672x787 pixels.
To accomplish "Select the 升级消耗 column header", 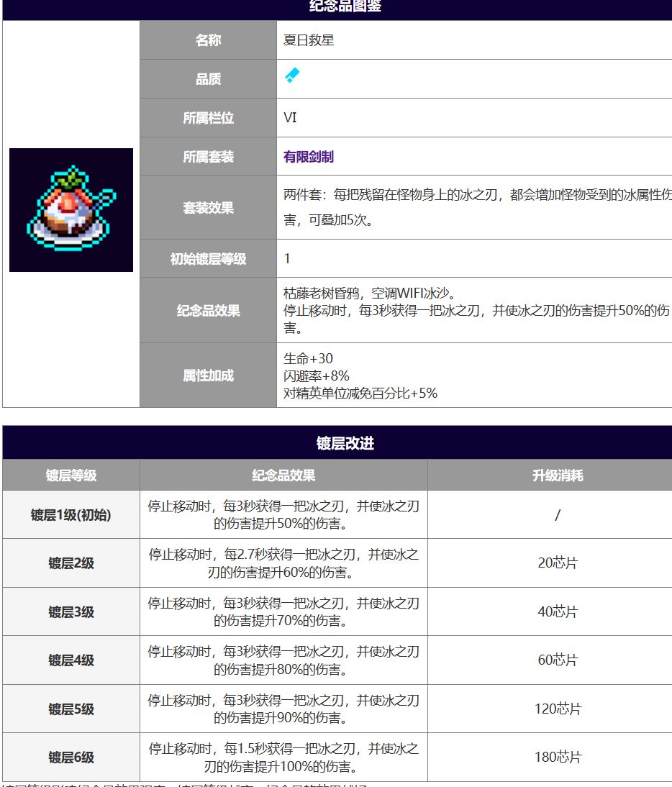I will (x=558, y=476).
